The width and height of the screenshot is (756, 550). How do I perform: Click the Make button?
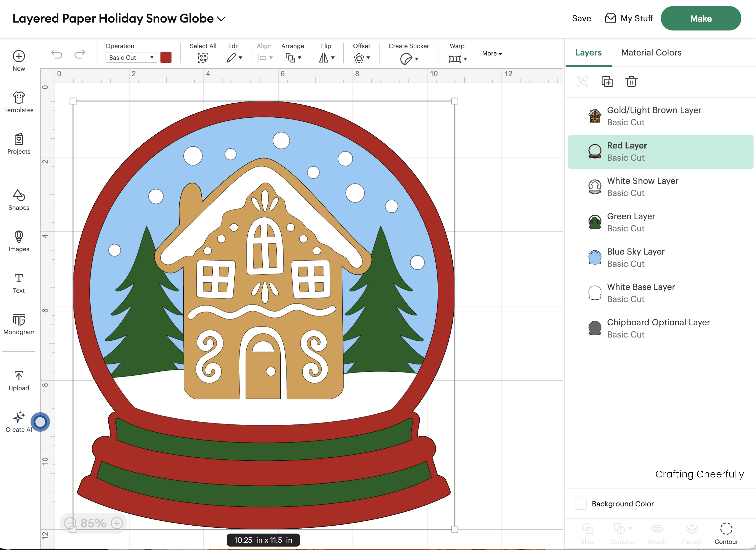(701, 18)
